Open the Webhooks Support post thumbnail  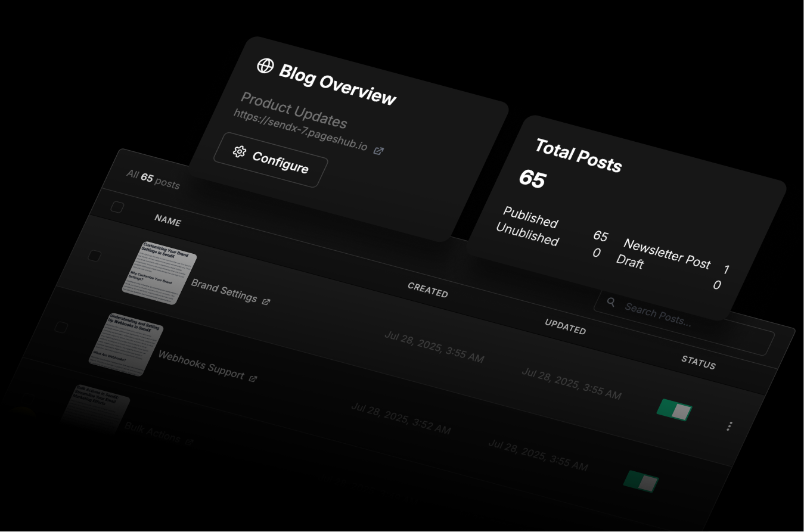pyautogui.click(x=126, y=344)
